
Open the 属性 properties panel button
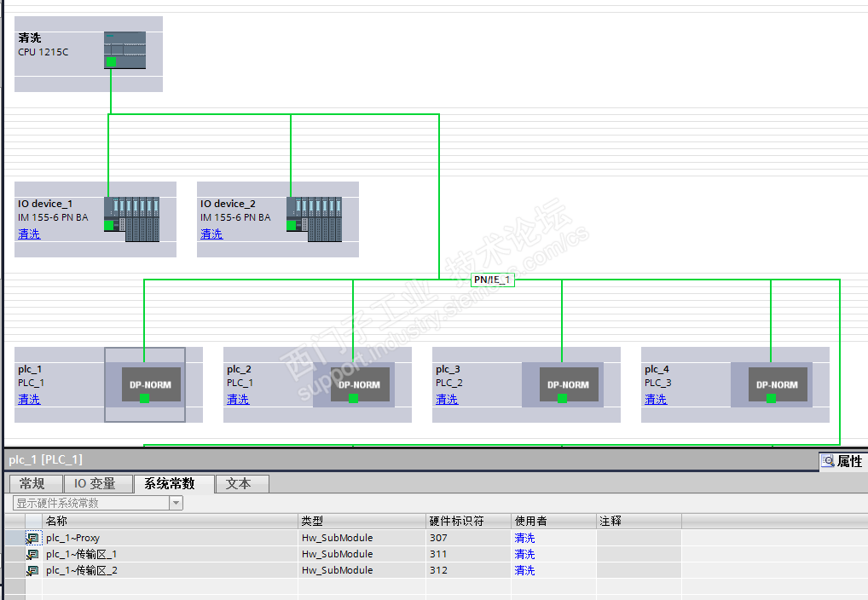tap(842, 461)
